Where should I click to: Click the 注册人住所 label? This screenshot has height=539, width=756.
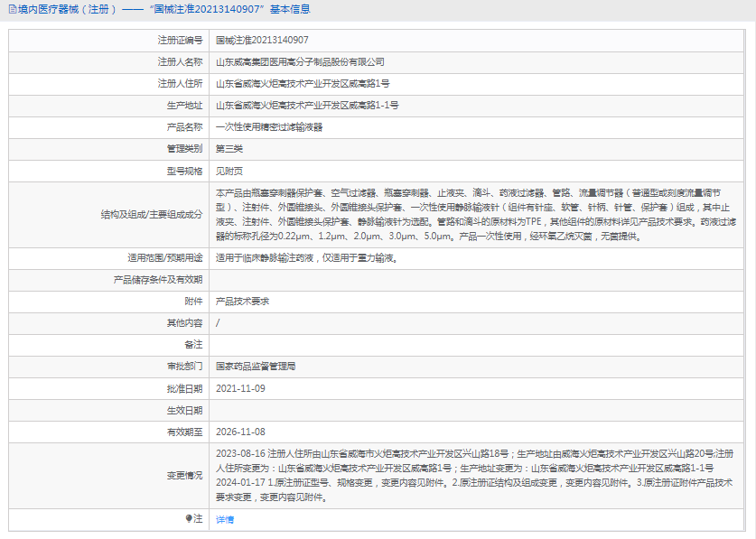(180, 83)
